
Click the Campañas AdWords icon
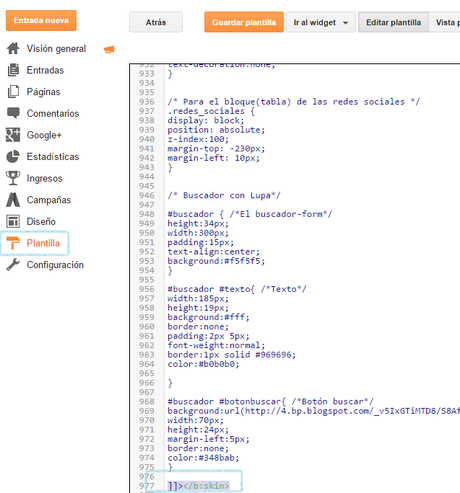[x=13, y=200]
